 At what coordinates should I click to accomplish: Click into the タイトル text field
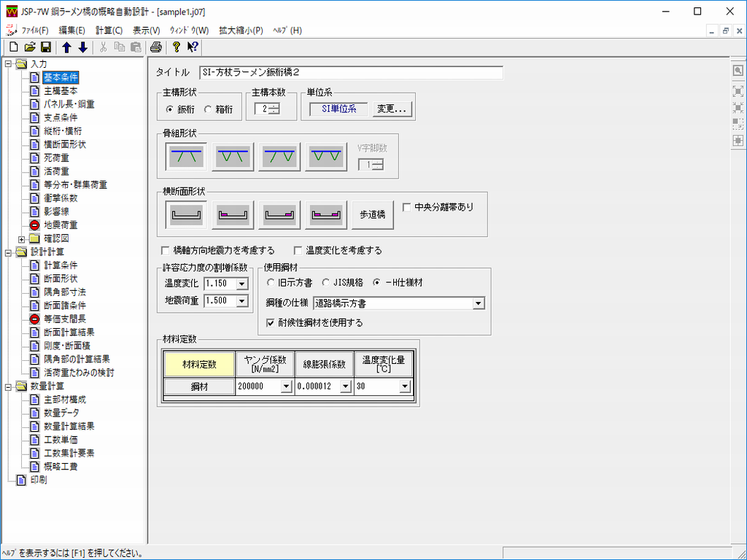click(350, 73)
